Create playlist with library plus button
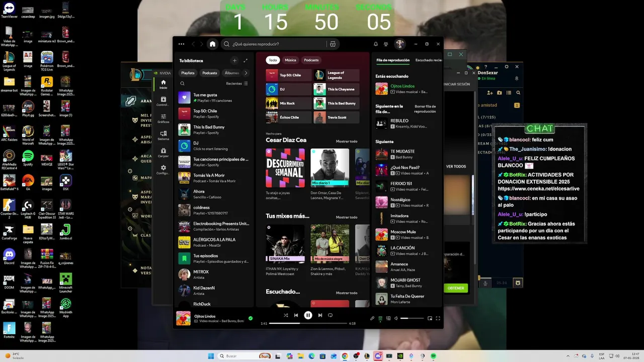 point(234,60)
